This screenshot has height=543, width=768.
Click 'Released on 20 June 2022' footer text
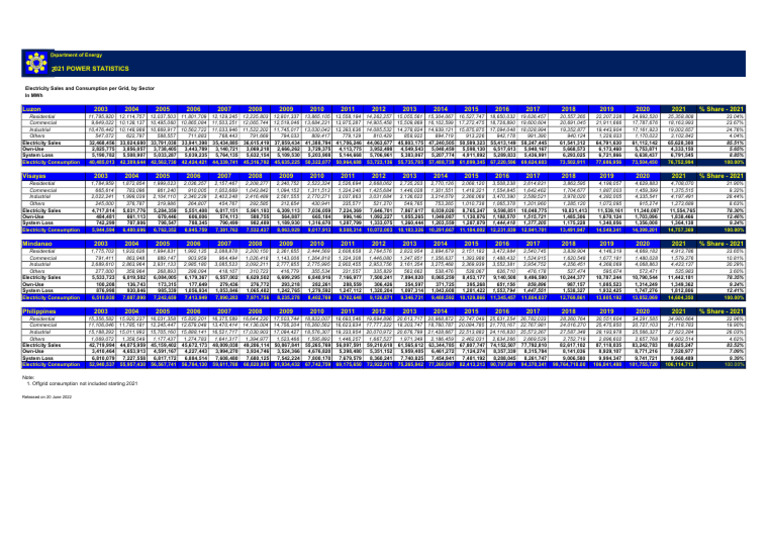click(x=47, y=397)
